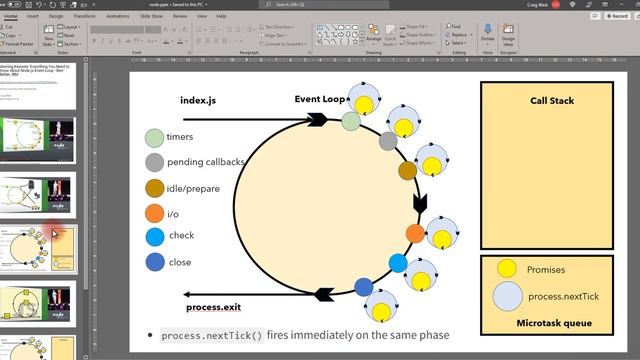
Task: Open the Home ribbon tab
Action: (x=11, y=16)
